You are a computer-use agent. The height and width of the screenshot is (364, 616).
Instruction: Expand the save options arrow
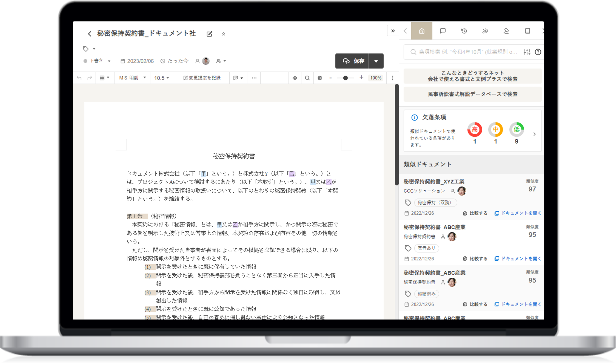[376, 61]
